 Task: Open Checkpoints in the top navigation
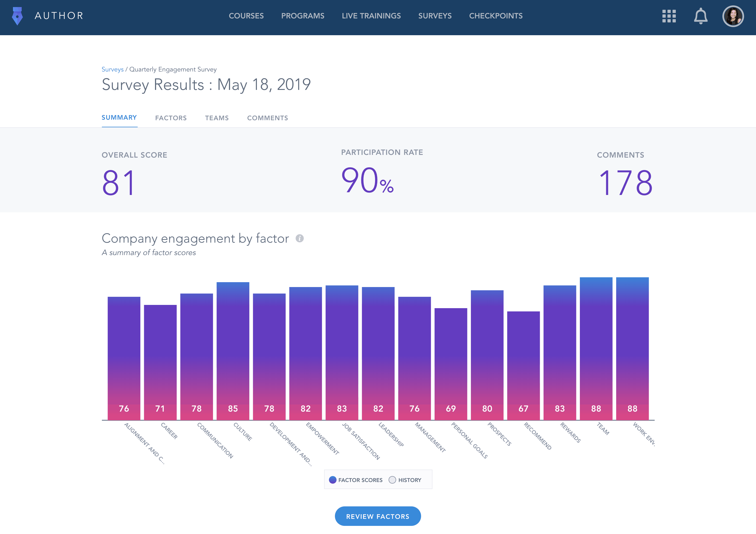coord(496,16)
